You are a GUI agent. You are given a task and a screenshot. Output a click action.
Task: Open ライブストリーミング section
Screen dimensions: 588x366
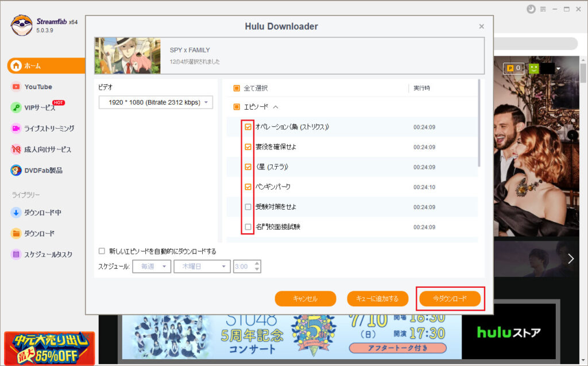pyautogui.click(x=49, y=128)
